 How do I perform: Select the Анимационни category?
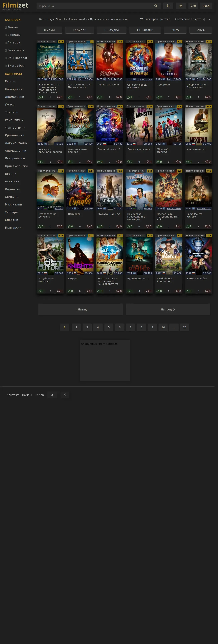click(16, 151)
